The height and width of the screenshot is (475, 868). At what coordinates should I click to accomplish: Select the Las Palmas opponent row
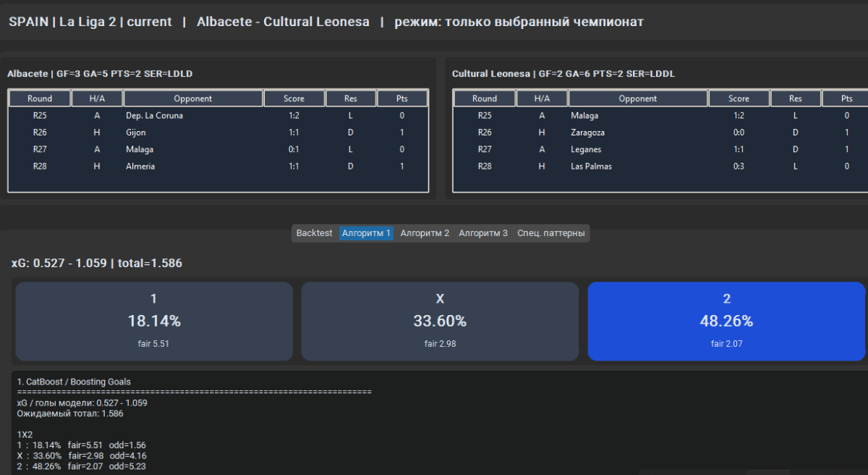[x=591, y=166]
